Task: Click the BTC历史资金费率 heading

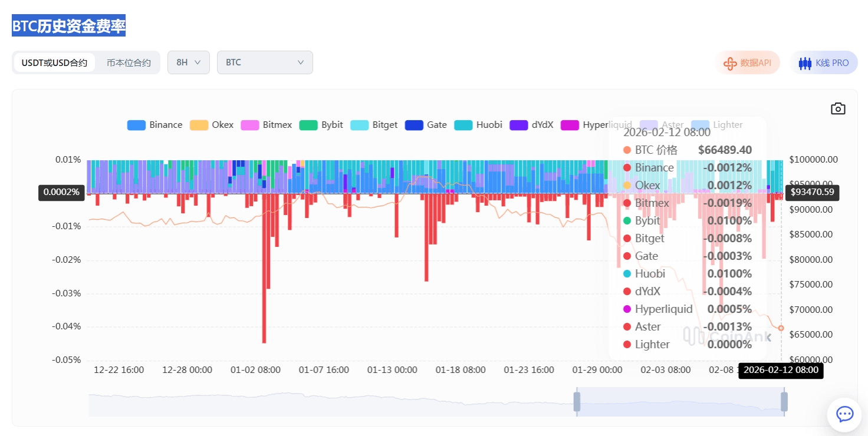Action: pos(68,27)
